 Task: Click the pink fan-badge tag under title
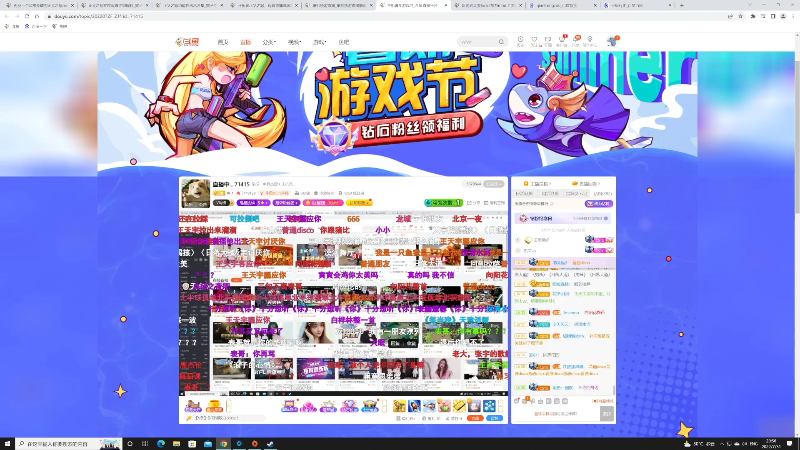pyautogui.click(x=323, y=203)
